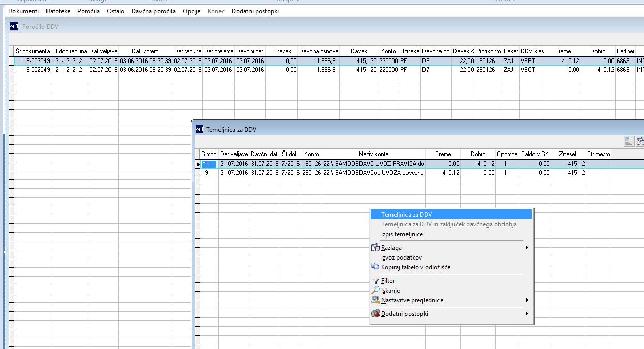Viewport: 644px width, 349px height.
Task: Click the Oznaka column header
Action: 410,51
